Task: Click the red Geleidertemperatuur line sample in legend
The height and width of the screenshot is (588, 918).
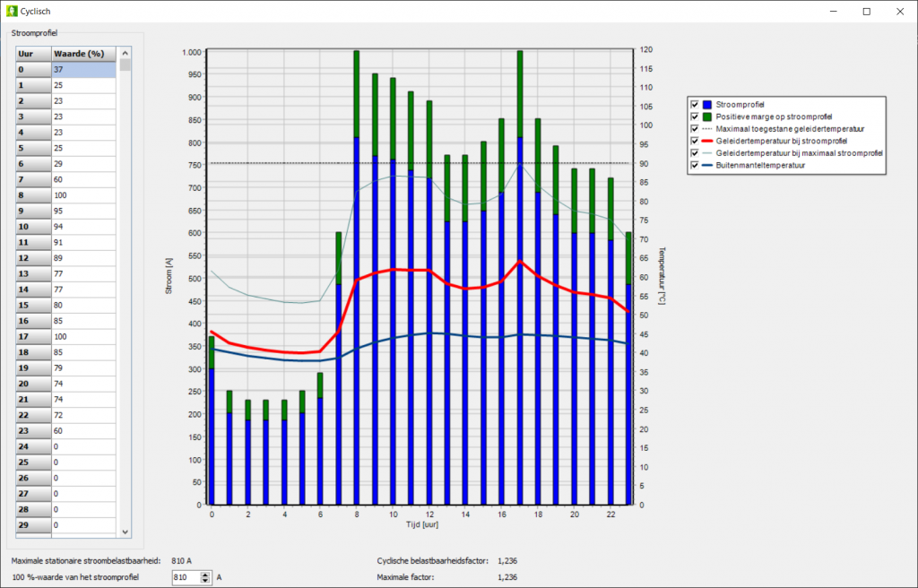Action: click(x=707, y=141)
